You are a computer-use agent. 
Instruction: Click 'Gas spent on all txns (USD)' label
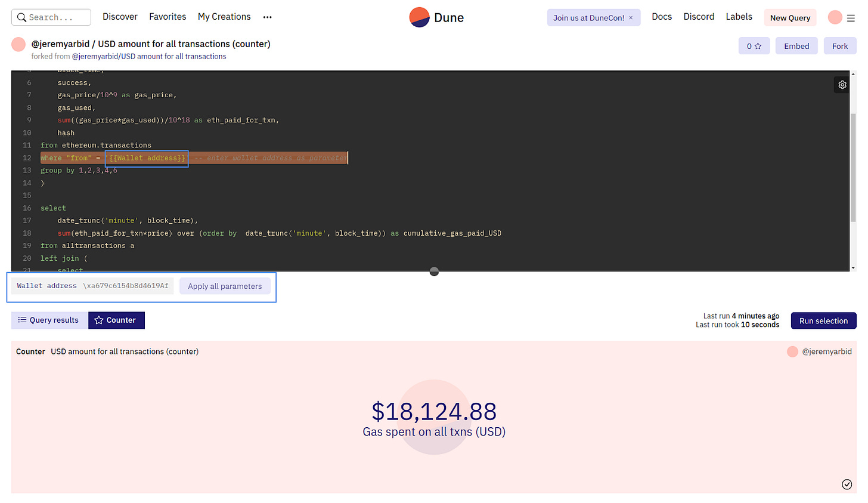pos(434,432)
